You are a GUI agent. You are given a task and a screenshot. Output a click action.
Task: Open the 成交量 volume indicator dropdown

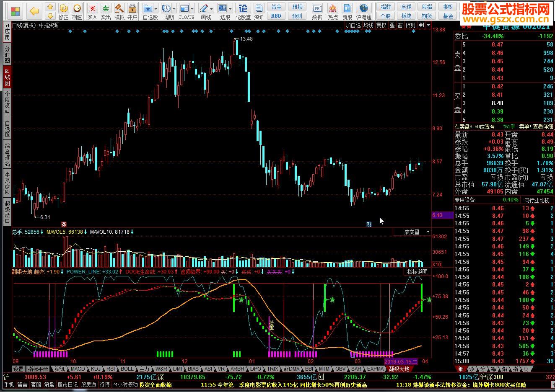(x=428, y=232)
